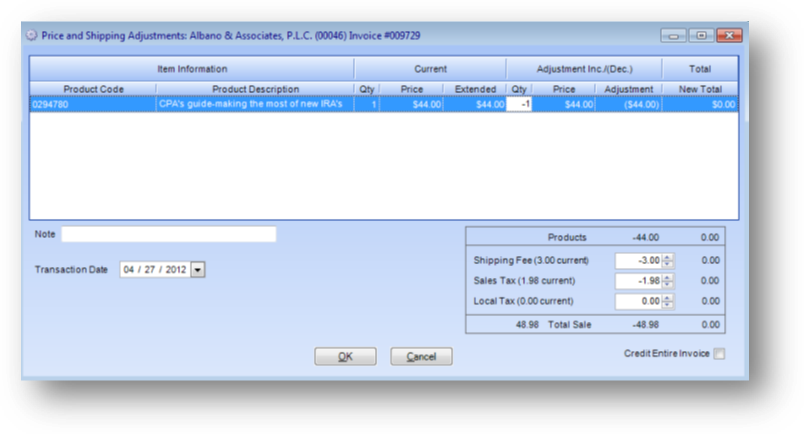Screen dimensions: 804x434
Task: Click the Adjustment column header
Action: click(629, 89)
